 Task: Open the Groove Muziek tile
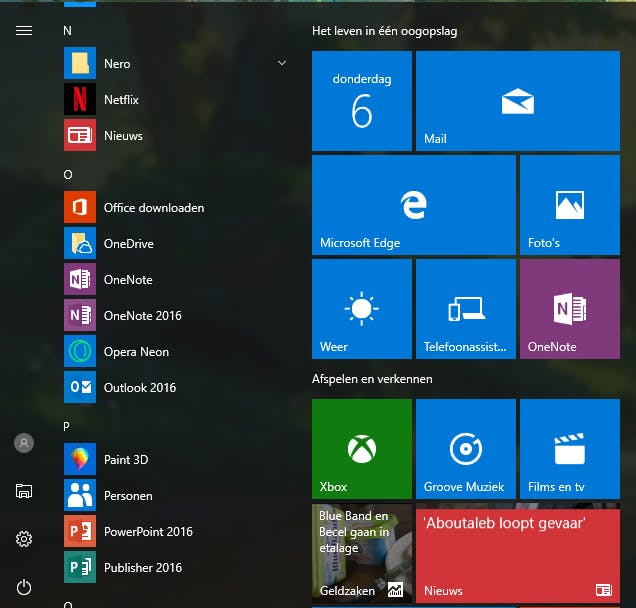pos(466,449)
